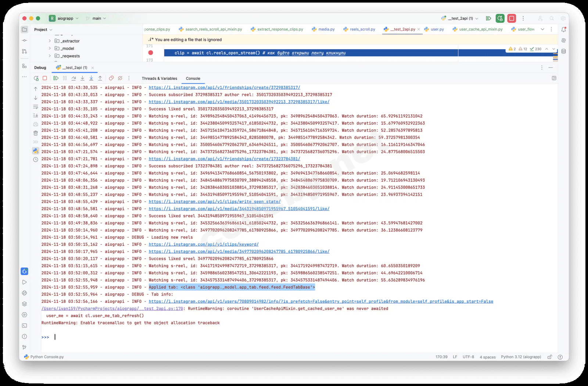
Task: Open the main branch dropdown
Action: pos(96,18)
